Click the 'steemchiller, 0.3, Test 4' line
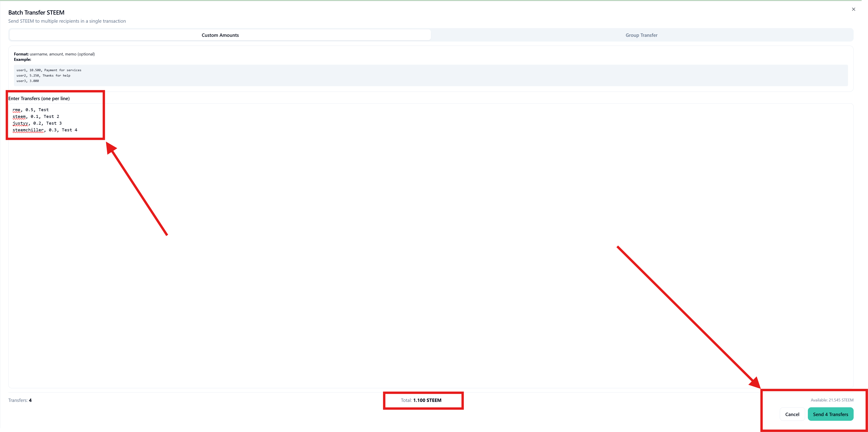 point(45,130)
